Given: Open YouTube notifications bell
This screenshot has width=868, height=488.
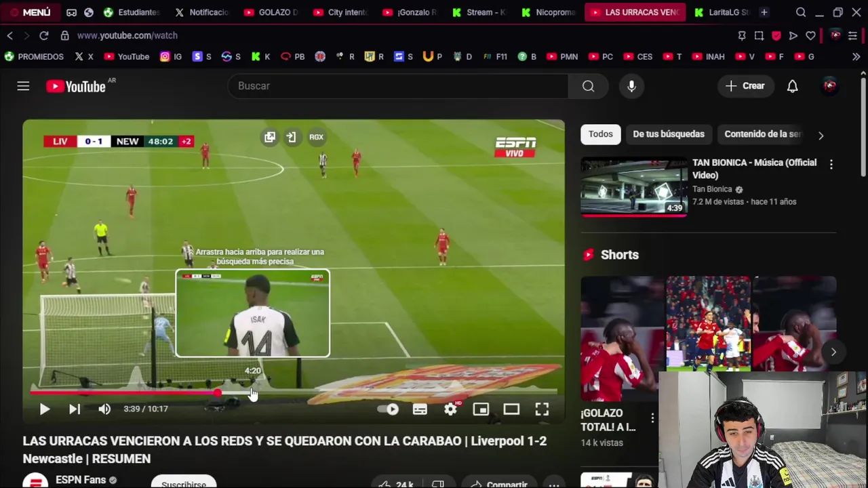Looking at the screenshot, I should point(792,86).
